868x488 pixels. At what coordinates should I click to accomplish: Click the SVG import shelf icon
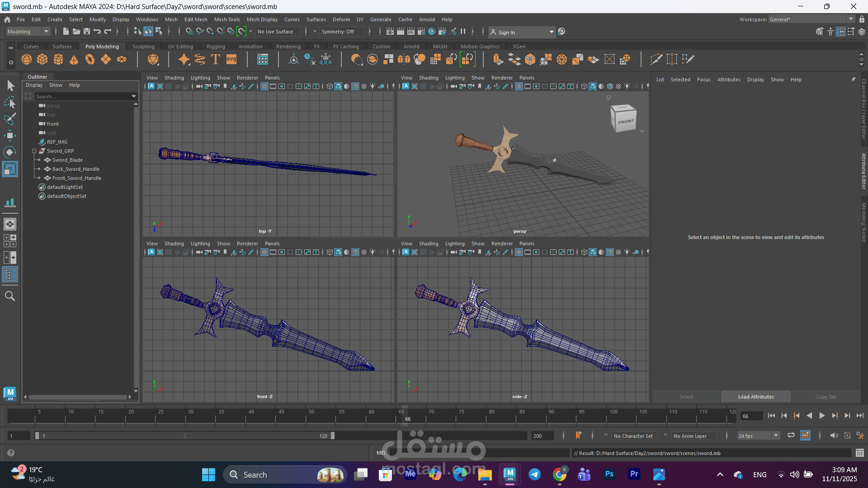[231, 59]
